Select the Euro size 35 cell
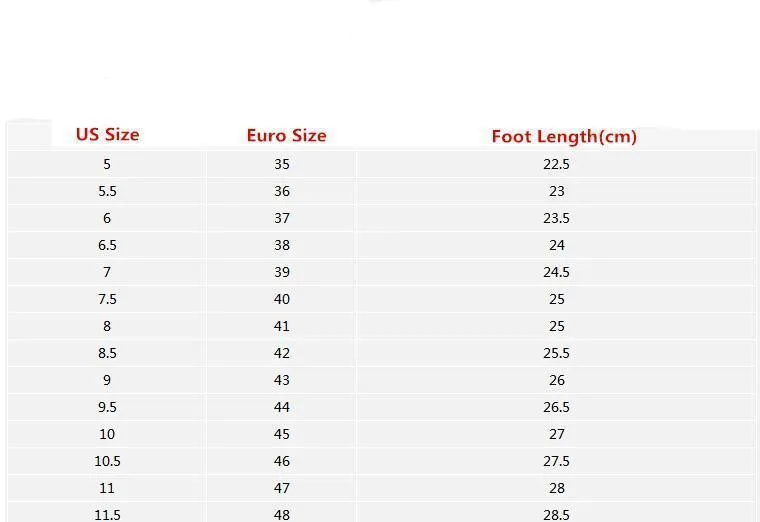Image resolution: width=760 pixels, height=522 pixels. 282,164
